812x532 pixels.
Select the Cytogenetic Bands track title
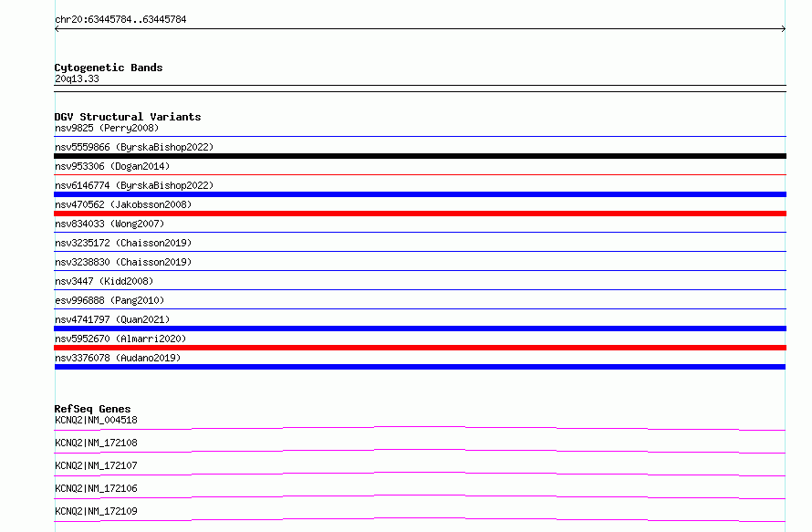click(x=109, y=68)
